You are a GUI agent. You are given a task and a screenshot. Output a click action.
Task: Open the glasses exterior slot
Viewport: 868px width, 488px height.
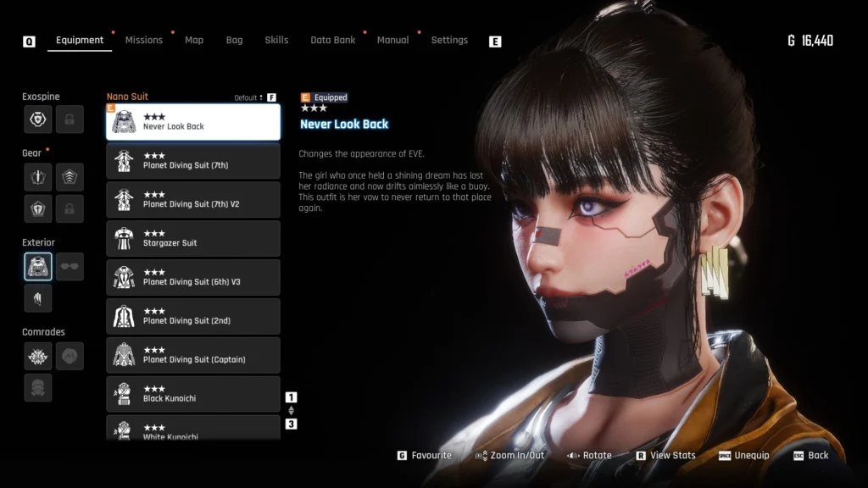70,267
